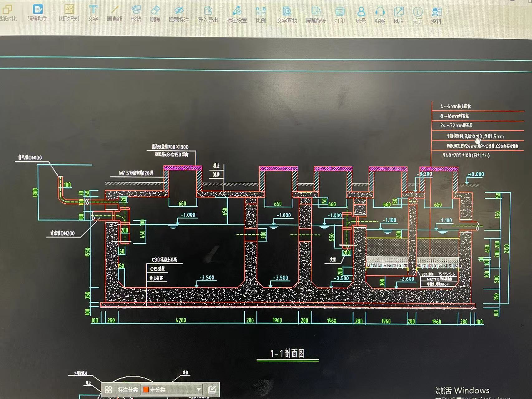
Task: Open the 比例 scale tool
Action: coord(261,15)
